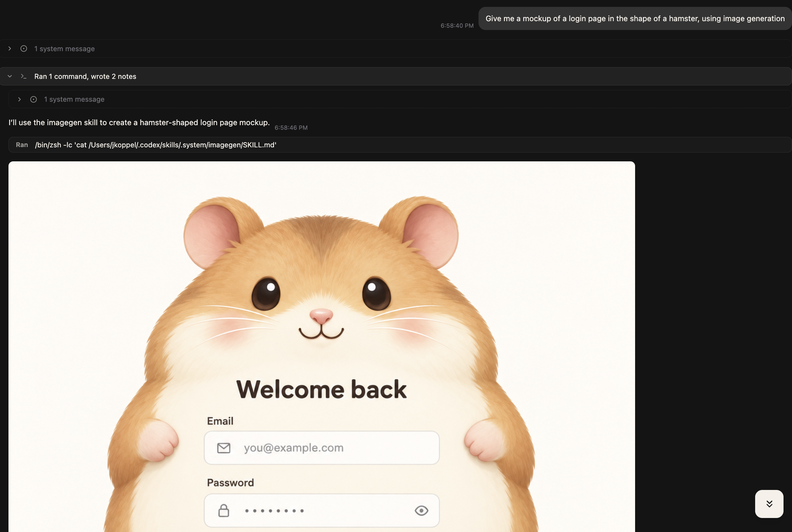The height and width of the screenshot is (532, 792).
Task: Click the 'Ran 1 command, wrote 2 notes' label
Action: (85, 76)
